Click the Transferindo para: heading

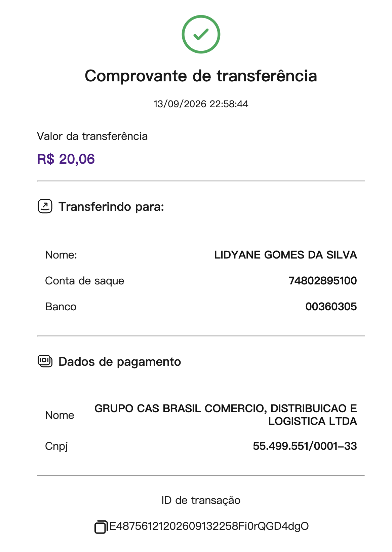[x=111, y=207]
